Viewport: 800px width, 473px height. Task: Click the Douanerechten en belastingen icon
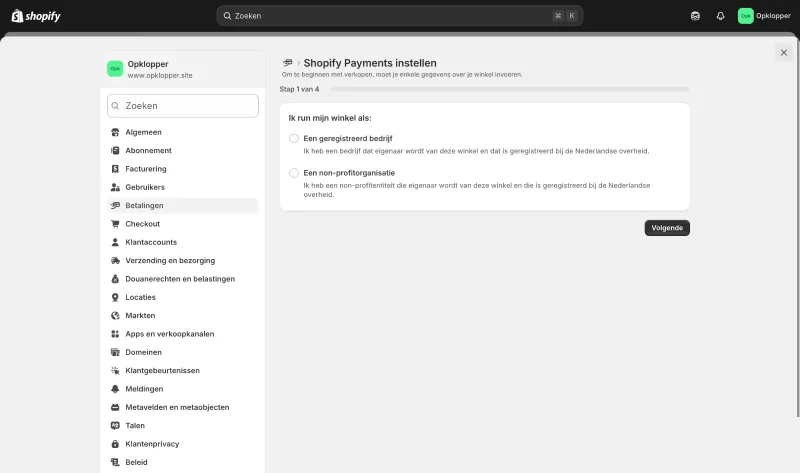(x=115, y=279)
